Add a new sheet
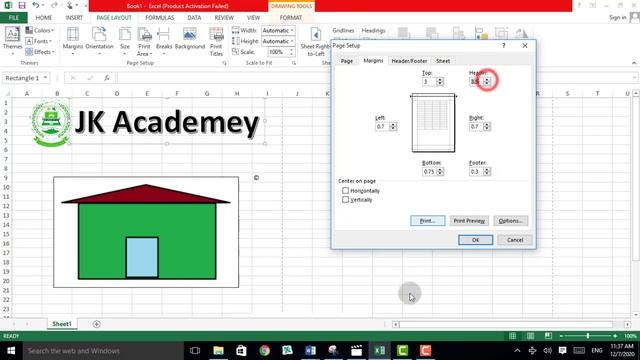 (x=96, y=324)
